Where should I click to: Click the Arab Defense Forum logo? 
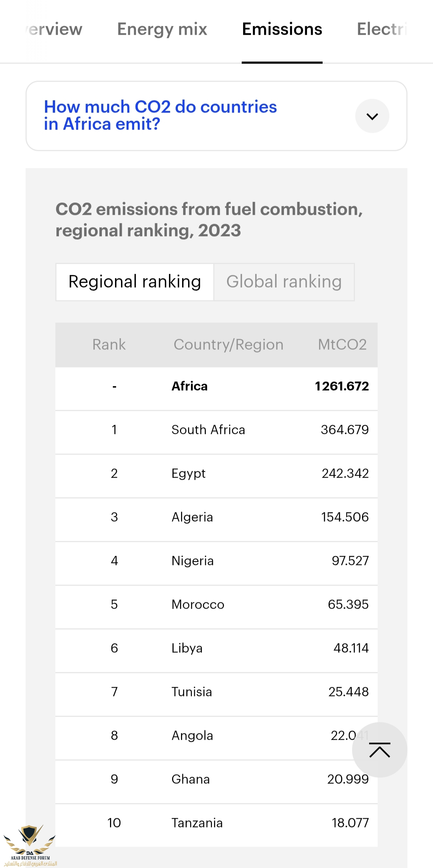[x=30, y=845]
